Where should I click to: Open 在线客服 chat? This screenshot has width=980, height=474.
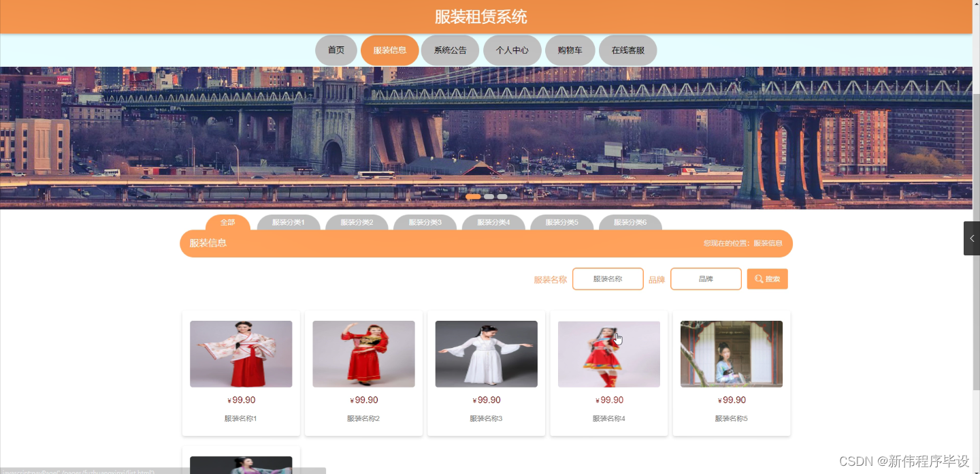click(628, 50)
